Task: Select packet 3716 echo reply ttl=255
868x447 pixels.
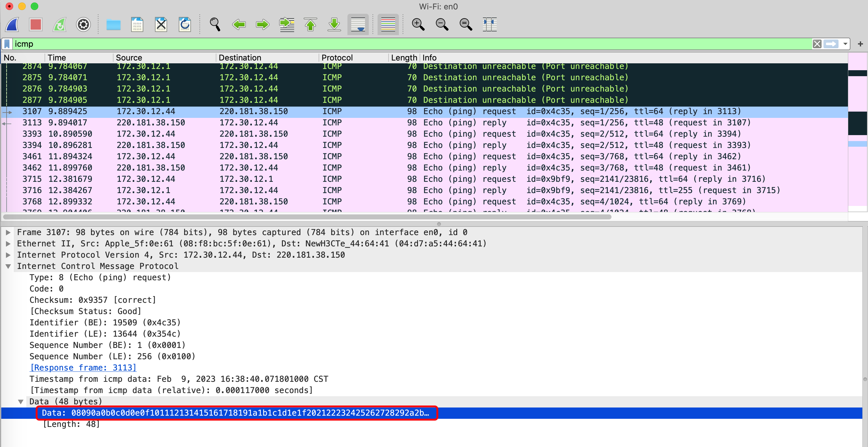Action: [425, 190]
